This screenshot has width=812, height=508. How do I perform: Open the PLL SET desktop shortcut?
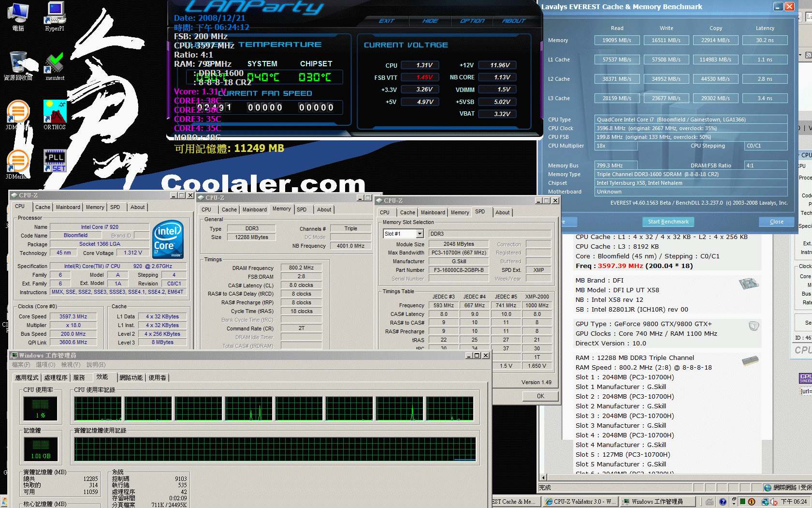click(x=55, y=161)
